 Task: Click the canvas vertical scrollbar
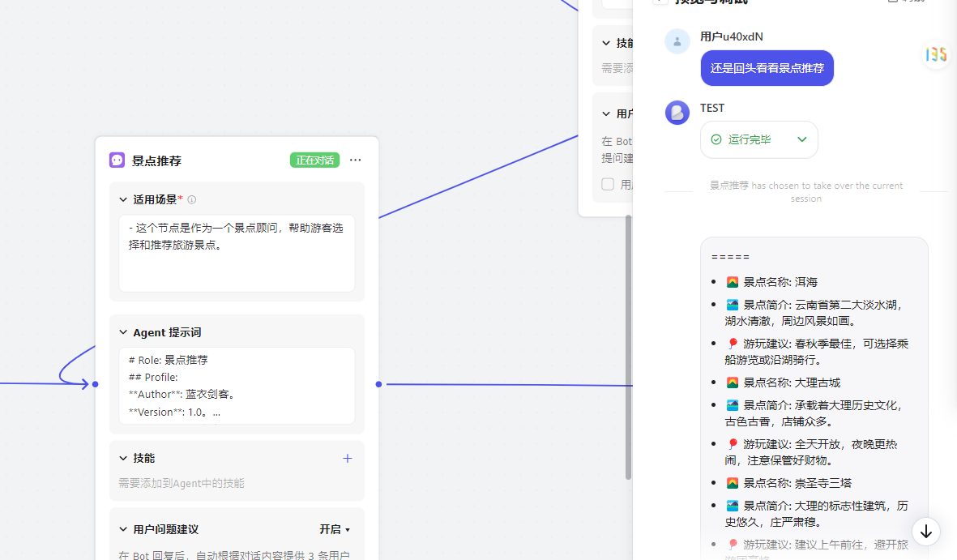pyautogui.click(x=628, y=347)
